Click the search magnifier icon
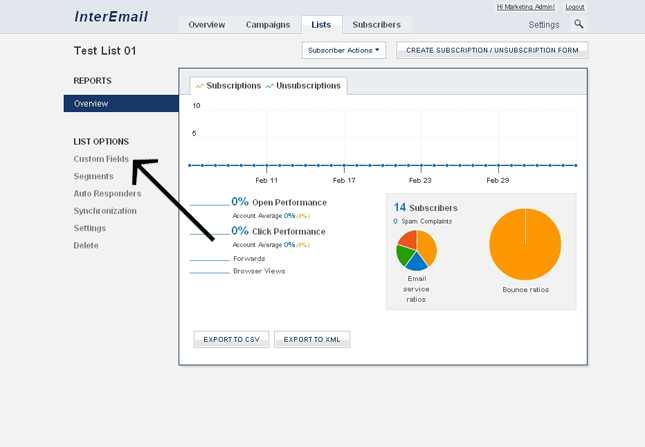The height and width of the screenshot is (447, 645). point(578,24)
